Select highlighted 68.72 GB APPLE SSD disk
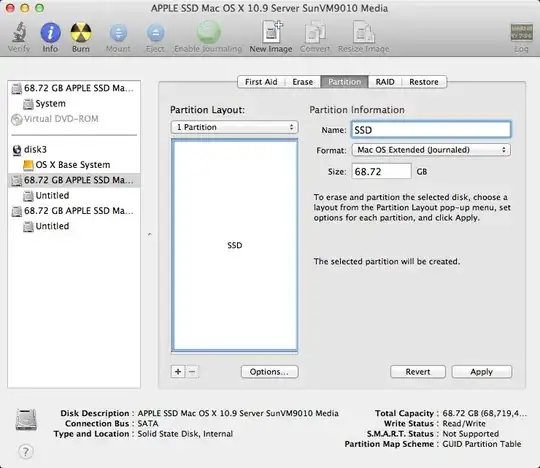Screen dimensions: 540x468 click(74, 180)
